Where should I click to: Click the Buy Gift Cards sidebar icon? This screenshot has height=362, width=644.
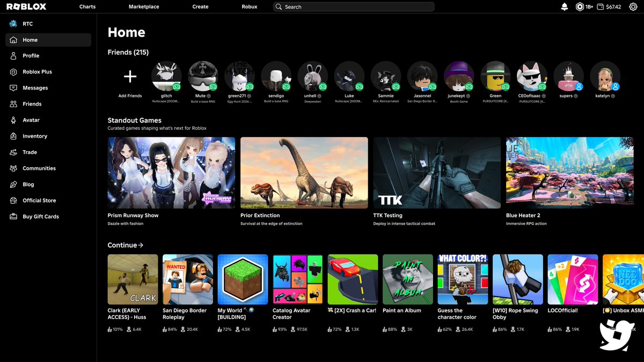click(13, 217)
